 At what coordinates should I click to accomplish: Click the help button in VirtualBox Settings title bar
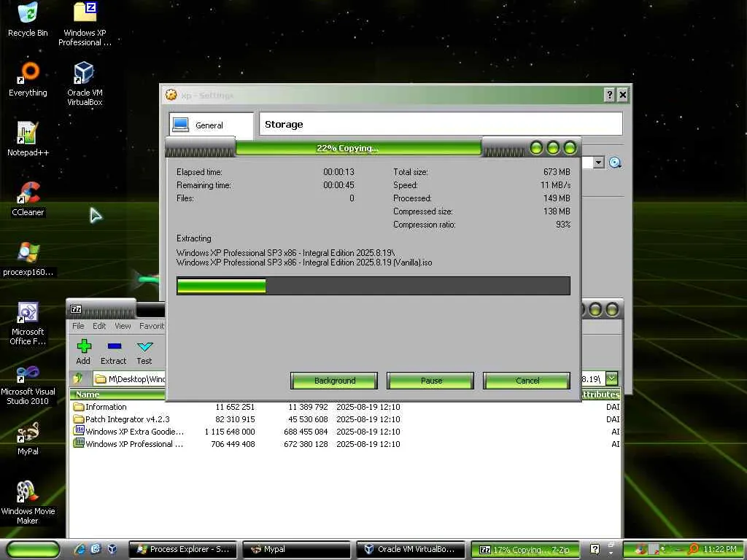(x=609, y=95)
